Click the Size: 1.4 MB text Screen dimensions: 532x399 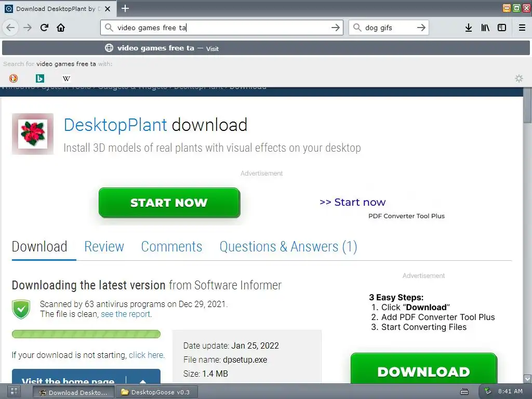pyautogui.click(x=205, y=374)
